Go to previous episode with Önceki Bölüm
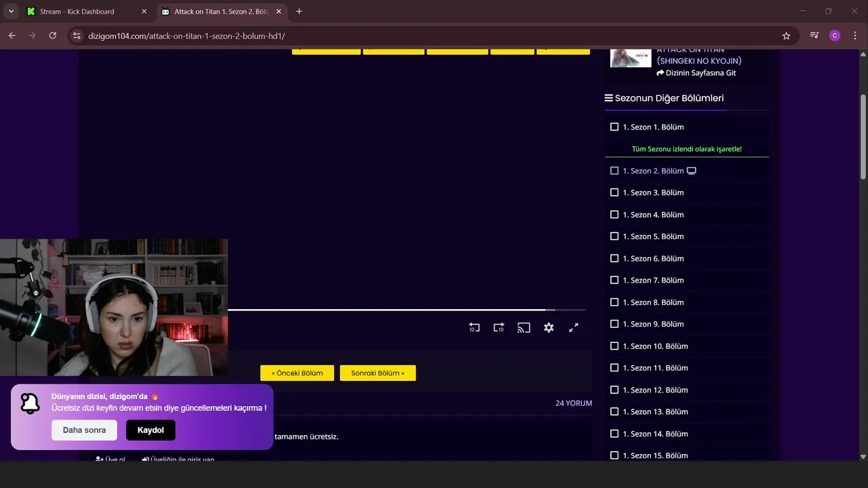The height and width of the screenshot is (488, 868). click(x=297, y=373)
